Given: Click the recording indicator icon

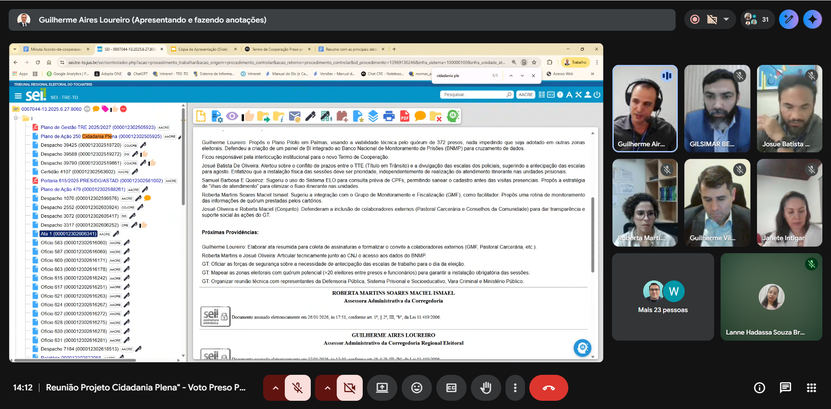Looking at the screenshot, I should pos(694,20).
